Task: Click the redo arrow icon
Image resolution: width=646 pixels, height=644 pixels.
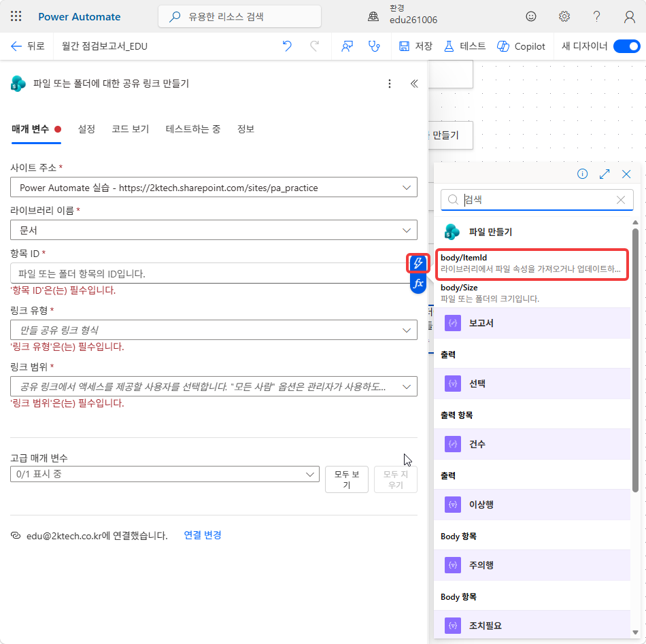Action: click(x=314, y=46)
